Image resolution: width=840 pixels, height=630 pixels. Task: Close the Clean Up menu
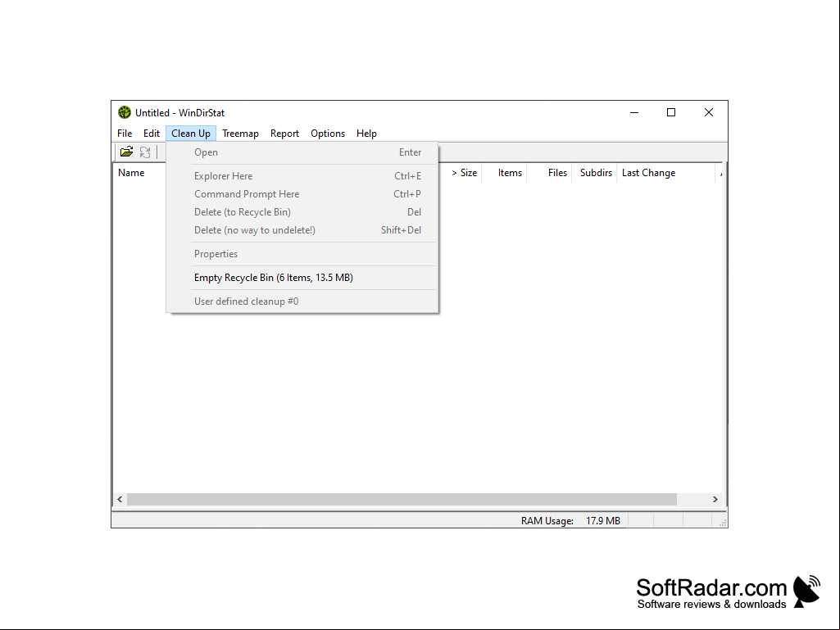click(x=191, y=134)
